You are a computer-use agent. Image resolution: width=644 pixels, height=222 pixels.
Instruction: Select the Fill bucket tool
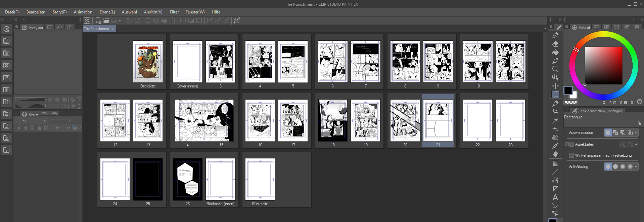coord(555,52)
